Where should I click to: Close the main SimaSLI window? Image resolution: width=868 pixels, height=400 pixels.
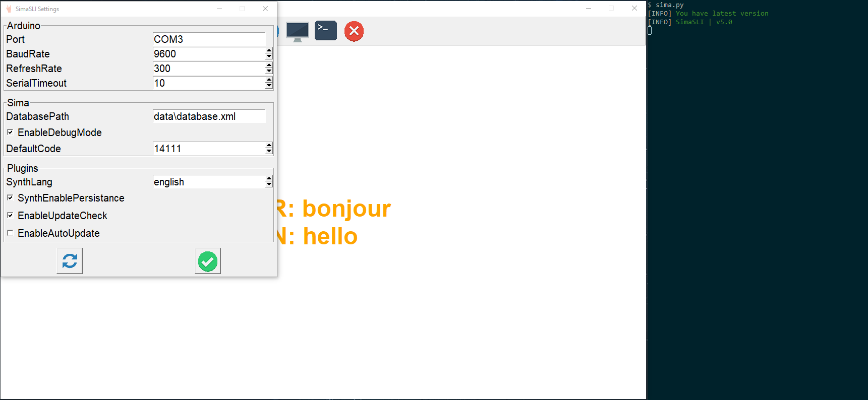point(634,9)
